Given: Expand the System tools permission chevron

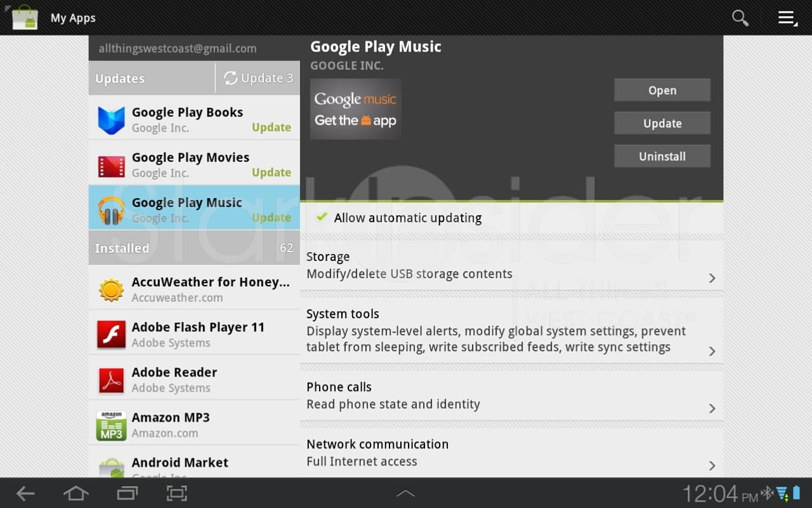Looking at the screenshot, I should coord(712,351).
